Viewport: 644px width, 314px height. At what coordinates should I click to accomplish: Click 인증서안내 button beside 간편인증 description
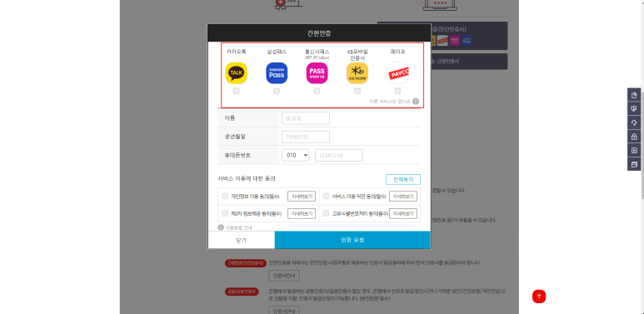pyautogui.click(x=284, y=276)
